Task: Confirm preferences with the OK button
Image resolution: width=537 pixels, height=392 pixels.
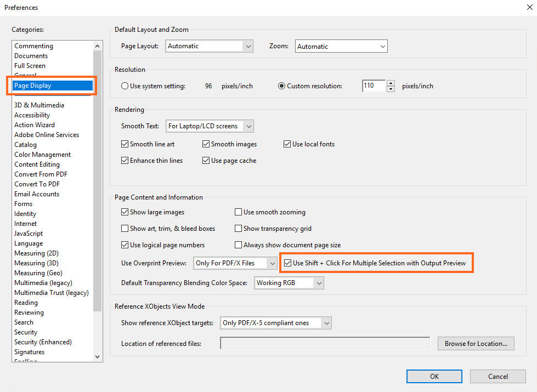Action: (x=434, y=376)
